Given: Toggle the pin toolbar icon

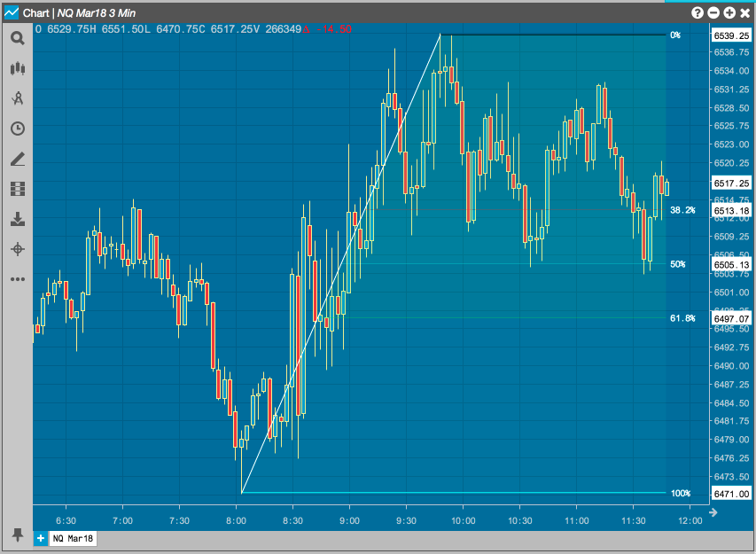Looking at the screenshot, I should click(18, 534).
